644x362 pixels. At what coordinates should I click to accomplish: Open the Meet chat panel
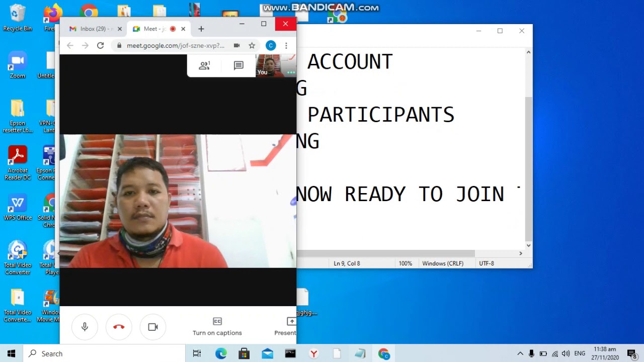(x=238, y=65)
